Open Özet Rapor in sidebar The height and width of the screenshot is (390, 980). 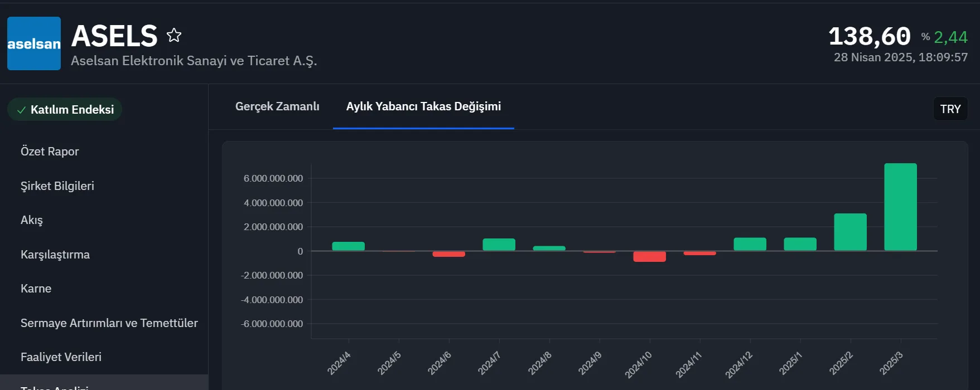click(x=50, y=152)
